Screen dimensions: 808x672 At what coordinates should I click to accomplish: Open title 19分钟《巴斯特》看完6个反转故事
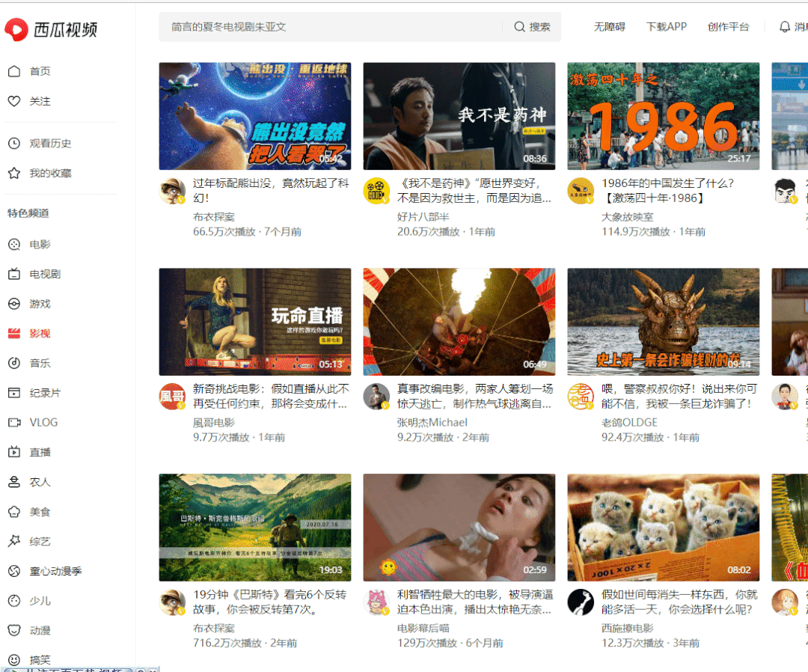coord(270,602)
